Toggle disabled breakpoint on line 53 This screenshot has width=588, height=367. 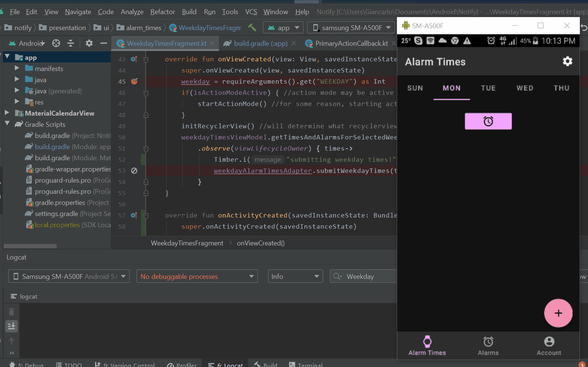134,171
